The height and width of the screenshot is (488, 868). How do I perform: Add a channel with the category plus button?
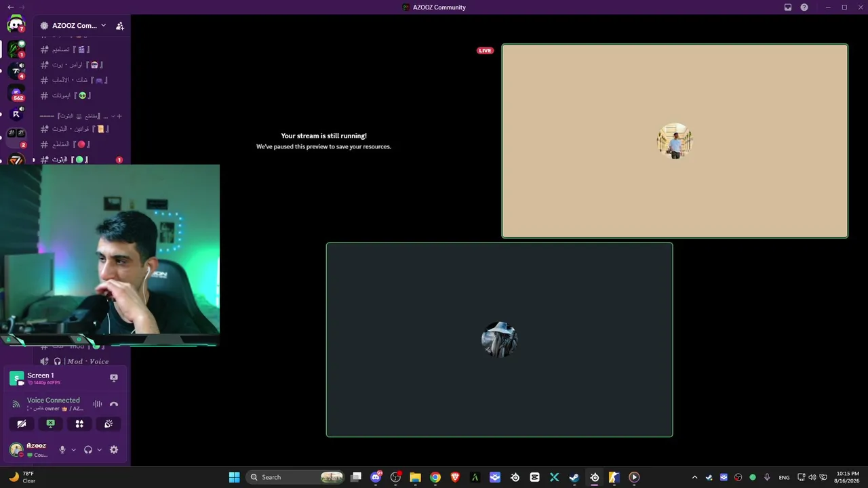tap(120, 116)
